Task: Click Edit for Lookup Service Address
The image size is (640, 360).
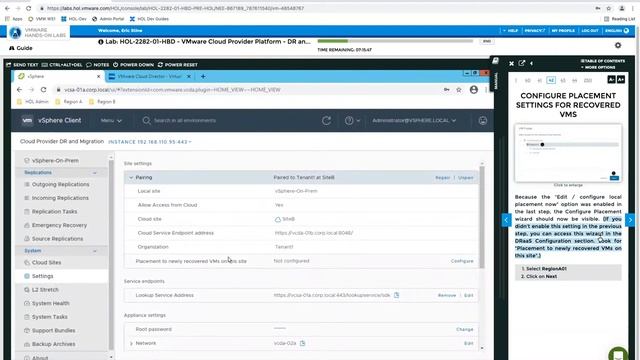Action: coord(469,295)
